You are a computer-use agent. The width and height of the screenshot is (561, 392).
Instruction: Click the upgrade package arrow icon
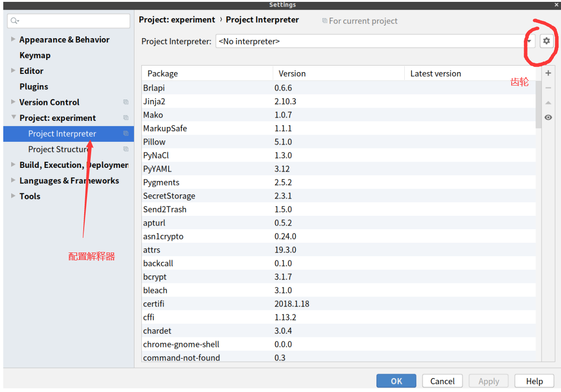click(548, 103)
